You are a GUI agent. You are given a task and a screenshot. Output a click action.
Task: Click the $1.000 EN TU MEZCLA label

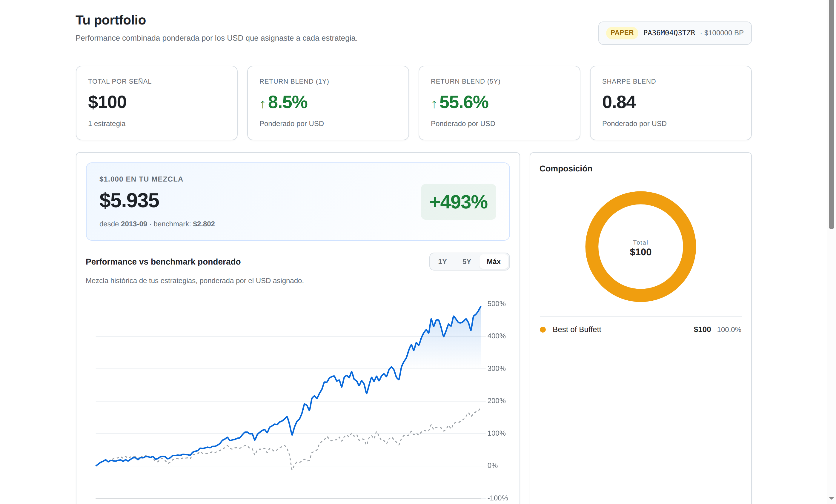pos(141,179)
